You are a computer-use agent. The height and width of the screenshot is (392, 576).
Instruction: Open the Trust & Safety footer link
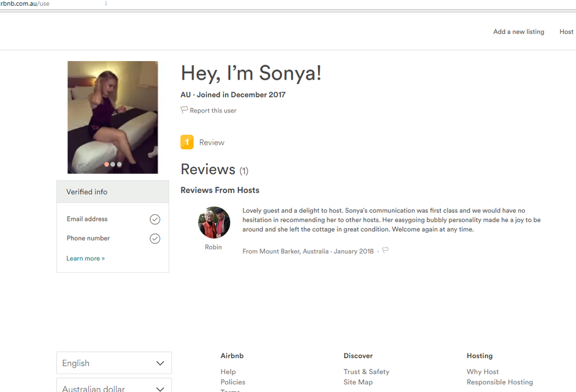point(366,372)
